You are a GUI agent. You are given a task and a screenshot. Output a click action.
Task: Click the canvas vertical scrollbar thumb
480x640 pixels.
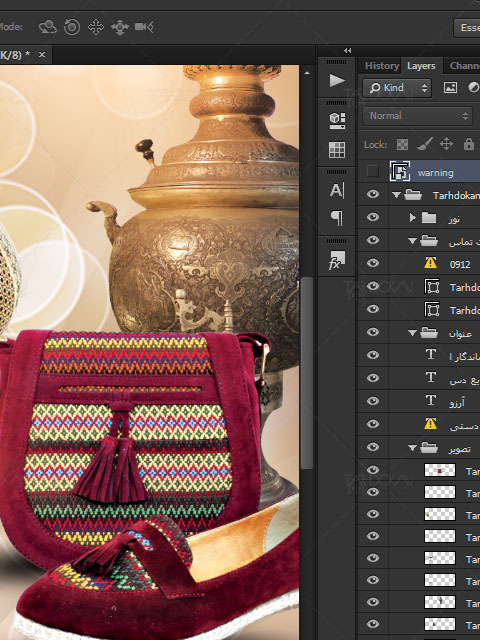pos(307,373)
